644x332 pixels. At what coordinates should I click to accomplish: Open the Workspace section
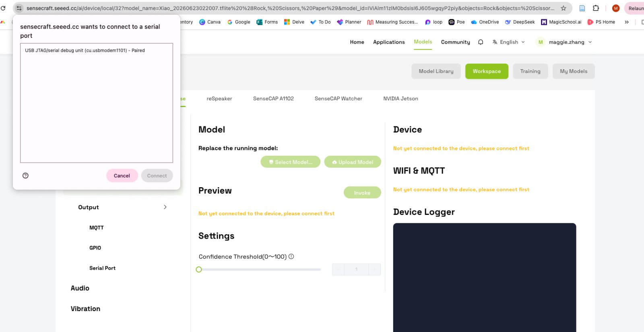[x=487, y=71]
